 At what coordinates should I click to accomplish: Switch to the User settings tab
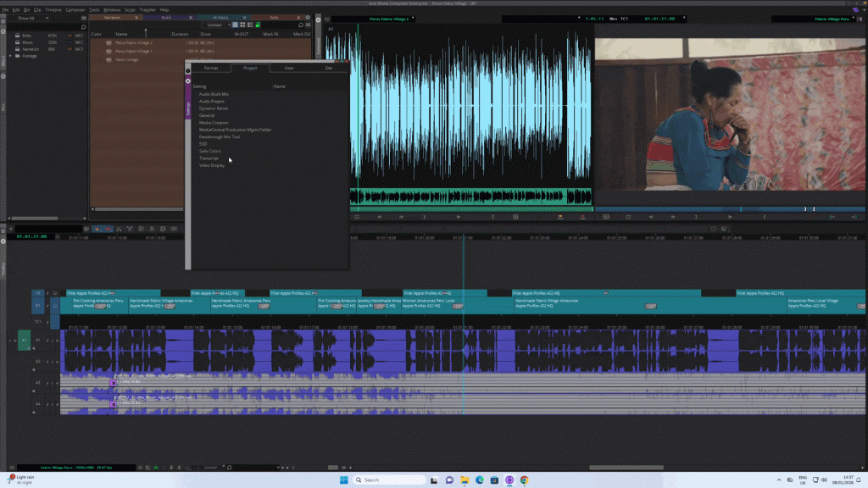coord(289,67)
